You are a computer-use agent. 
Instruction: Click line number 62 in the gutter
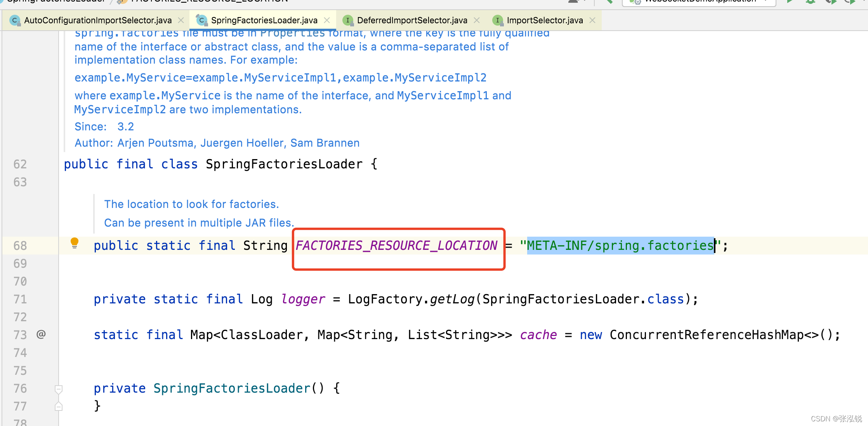(x=20, y=165)
